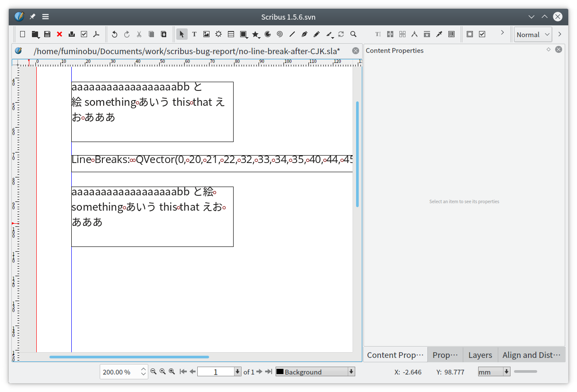Pick the Bezier curve pen tool
The image size is (577, 392).
pos(304,34)
